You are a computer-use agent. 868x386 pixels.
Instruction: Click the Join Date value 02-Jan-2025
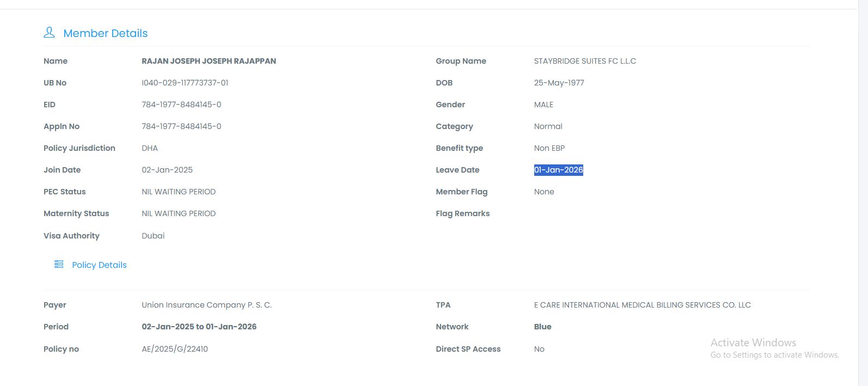[167, 170]
